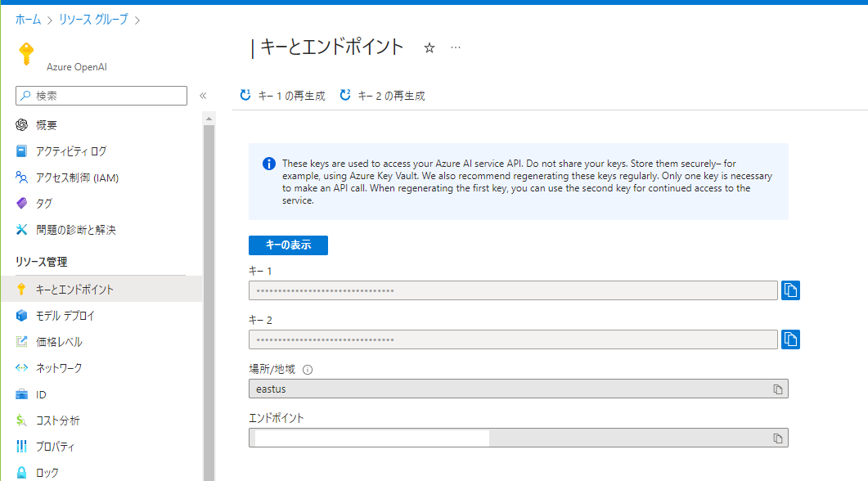
Task: Copy キー 2 to clipboard
Action: tap(790, 339)
